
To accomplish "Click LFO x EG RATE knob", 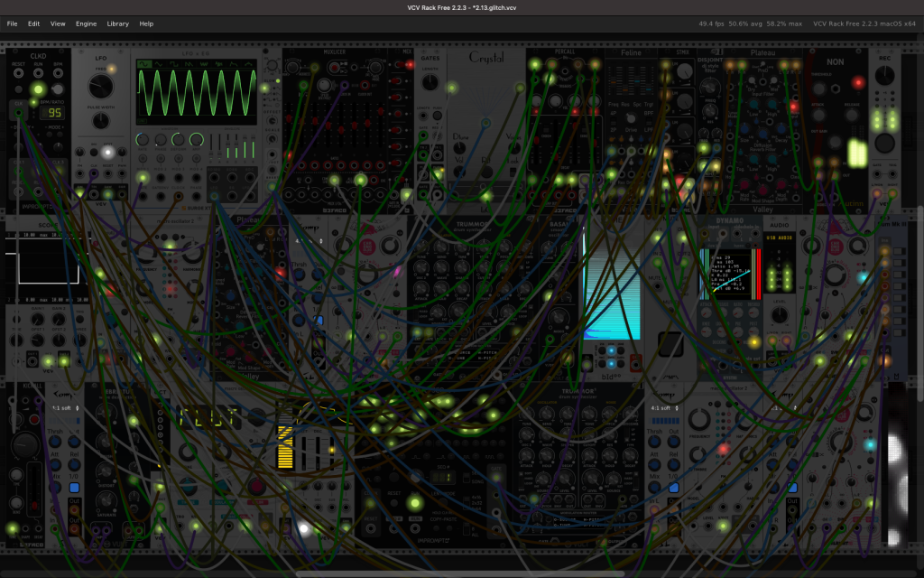I will (x=142, y=140).
